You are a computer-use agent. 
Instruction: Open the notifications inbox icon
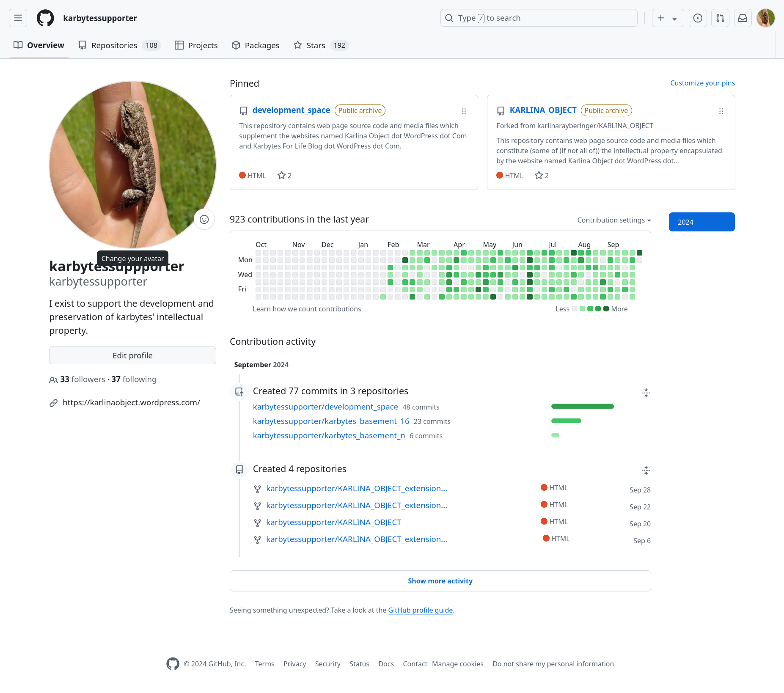pos(743,18)
